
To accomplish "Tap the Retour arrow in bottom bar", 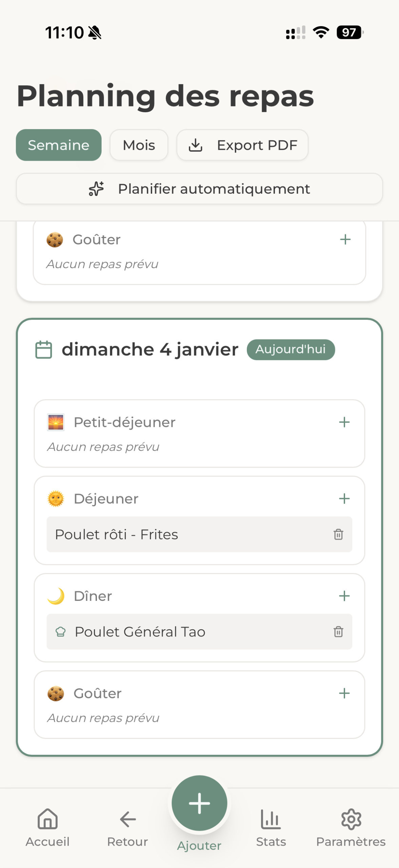I will click(127, 827).
